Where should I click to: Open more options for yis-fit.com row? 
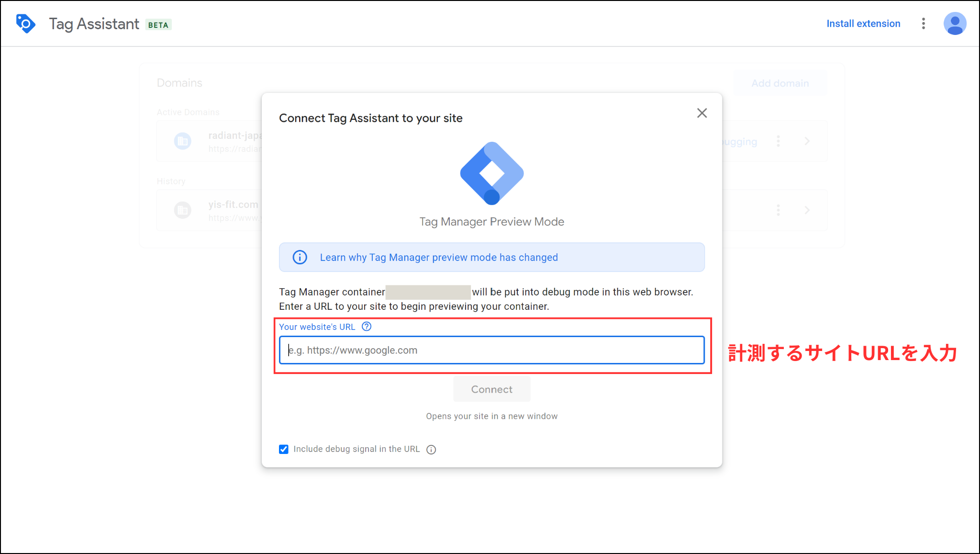(778, 210)
